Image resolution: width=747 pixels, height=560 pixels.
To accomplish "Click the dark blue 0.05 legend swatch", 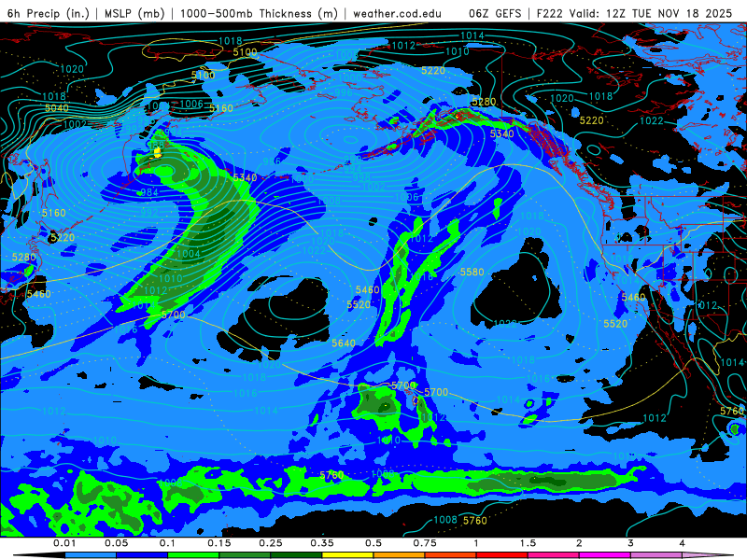I will coord(142,555).
